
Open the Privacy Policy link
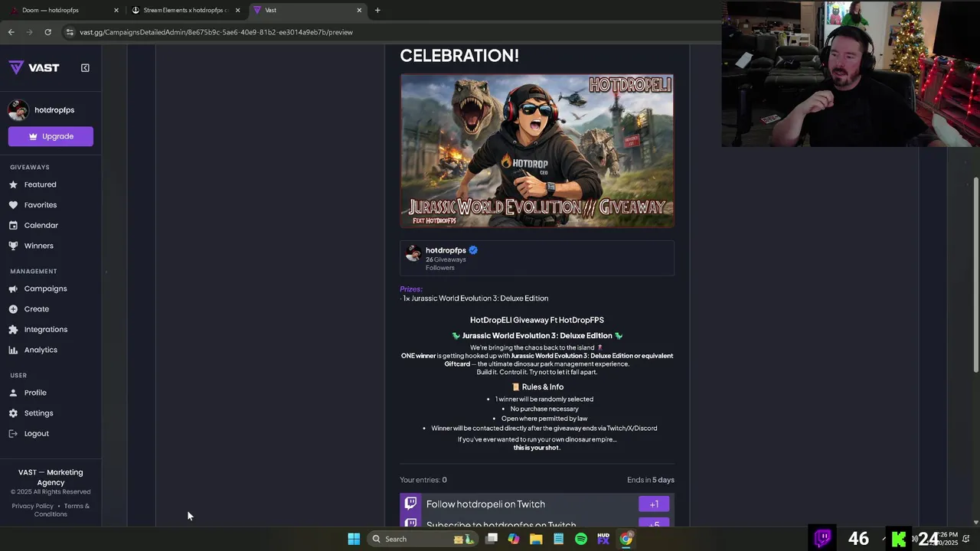pyautogui.click(x=33, y=506)
